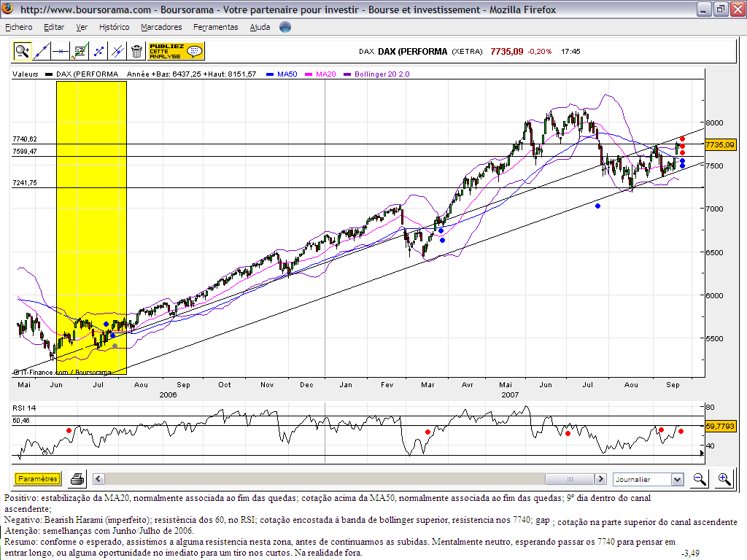Click the blue globe activity icon in menu bar
The width and height of the screenshot is (747, 560).
point(285,27)
